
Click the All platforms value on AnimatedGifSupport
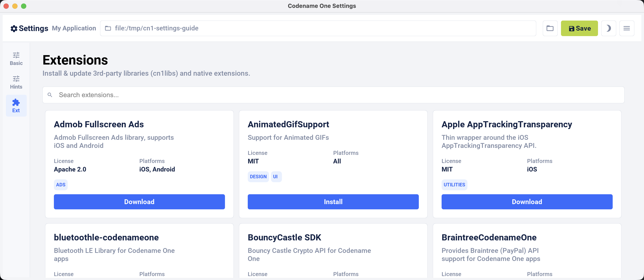tap(337, 161)
